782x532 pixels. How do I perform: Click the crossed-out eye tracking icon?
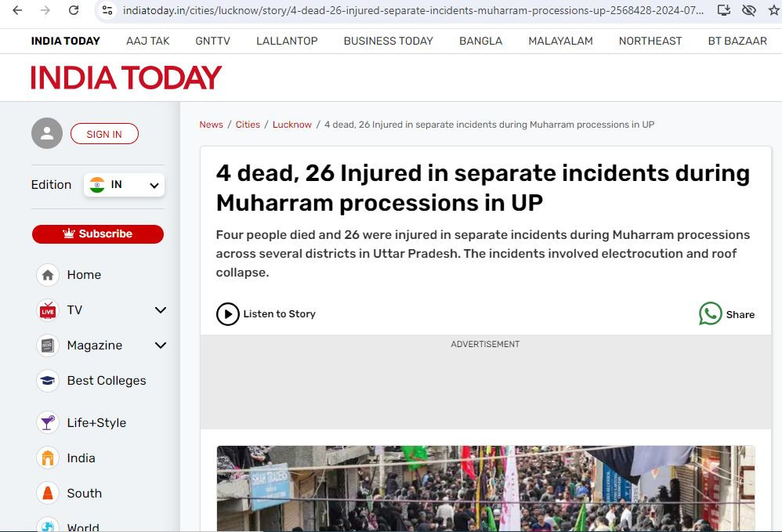tap(748, 10)
